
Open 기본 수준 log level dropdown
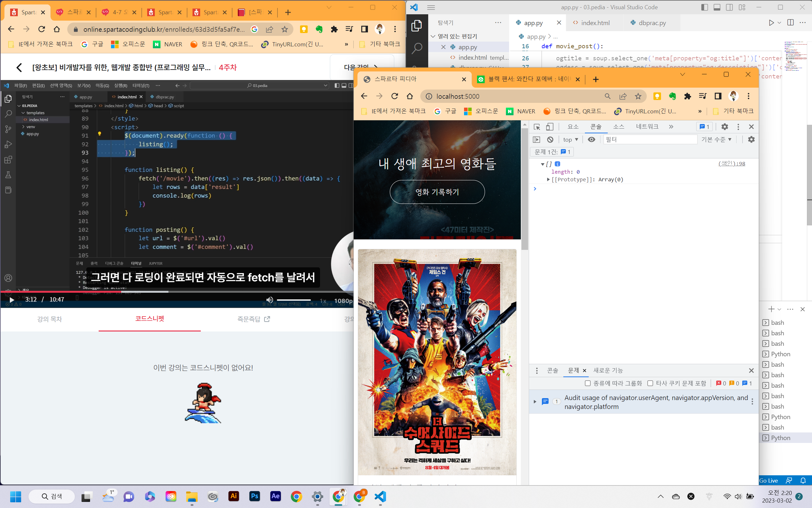coord(717,139)
